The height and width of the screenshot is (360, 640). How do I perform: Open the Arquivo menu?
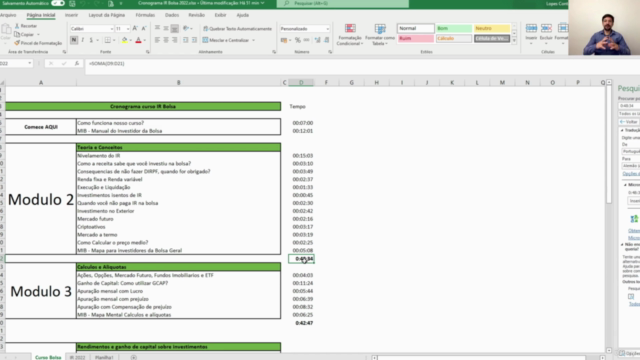pos(8,15)
